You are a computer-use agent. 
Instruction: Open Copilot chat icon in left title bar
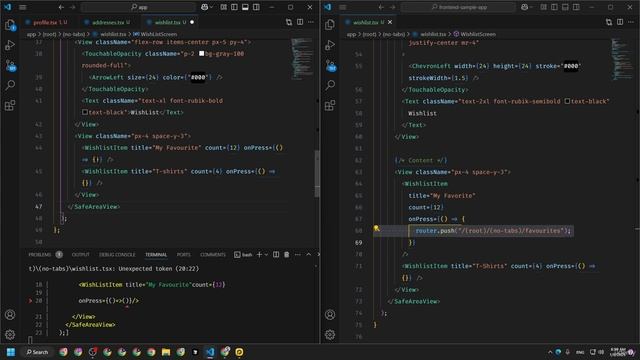(x=204, y=7)
